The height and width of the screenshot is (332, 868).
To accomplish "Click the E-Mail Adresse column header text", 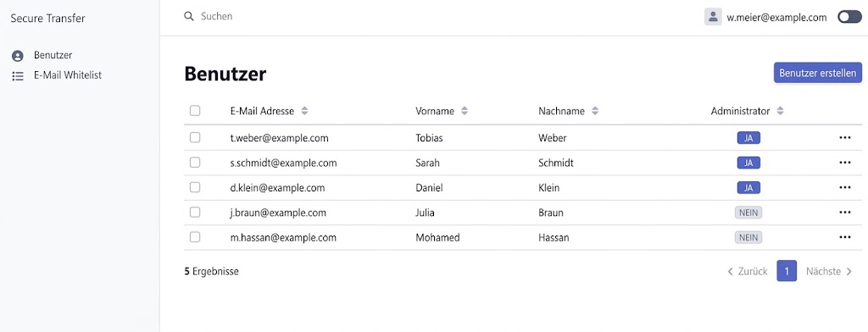I will [x=263, y=111].
